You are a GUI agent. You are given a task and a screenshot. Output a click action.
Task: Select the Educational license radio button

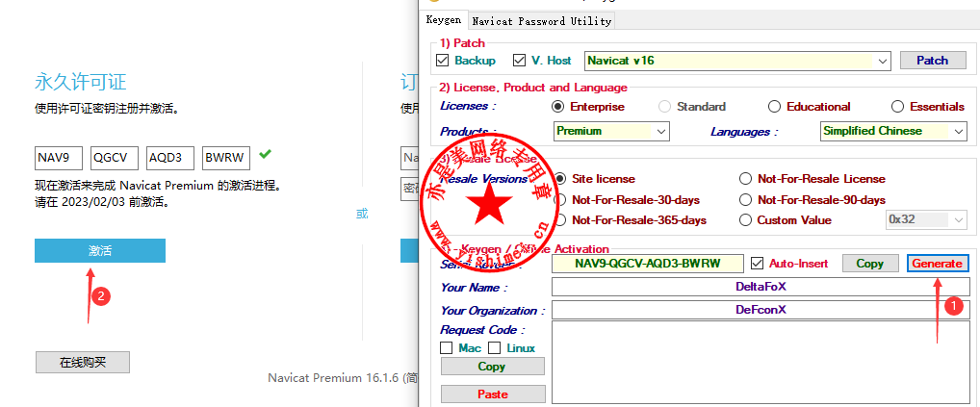pyautogui.click(x=775, y=107)
